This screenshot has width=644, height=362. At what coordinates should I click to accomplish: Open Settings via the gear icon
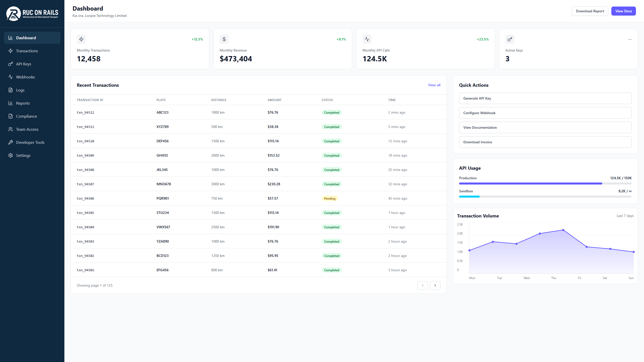pos(11,155)
